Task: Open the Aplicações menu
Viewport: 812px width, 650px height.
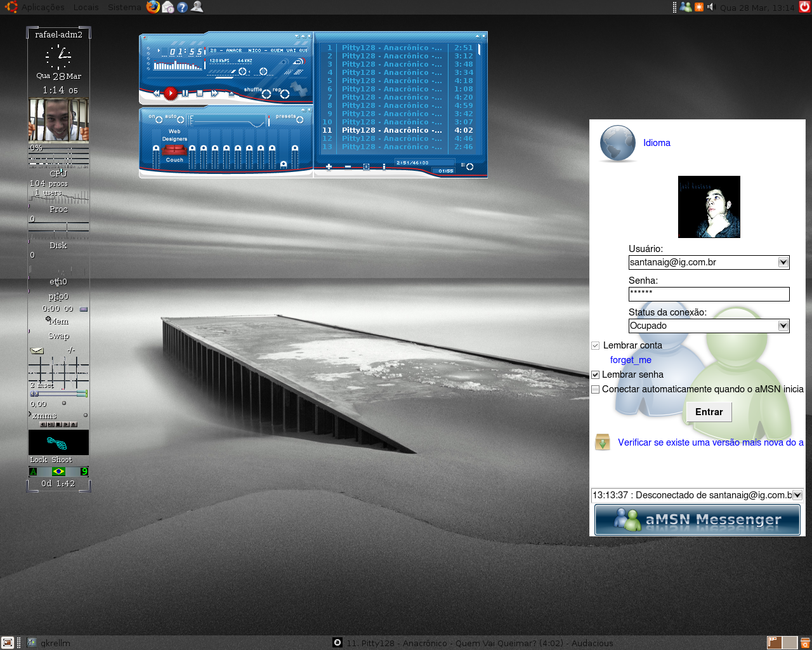Action: (43, 8)
